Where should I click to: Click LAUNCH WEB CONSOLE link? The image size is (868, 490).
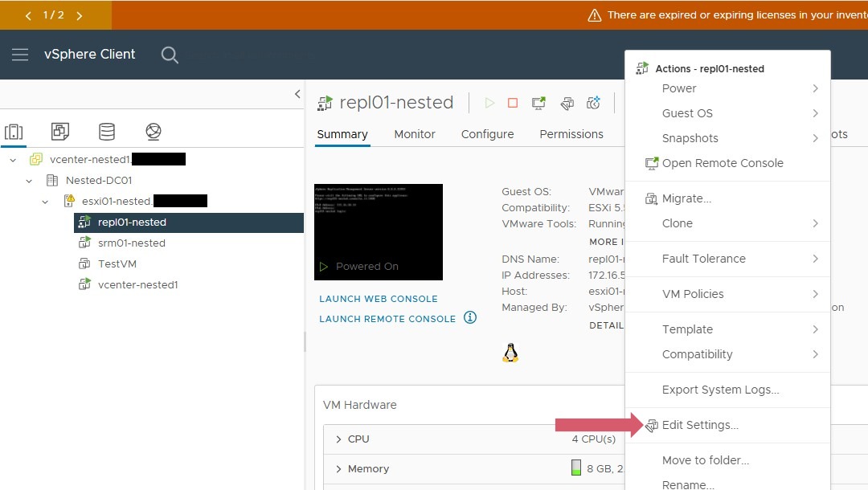pyautogui.click(x=378, y=299)
